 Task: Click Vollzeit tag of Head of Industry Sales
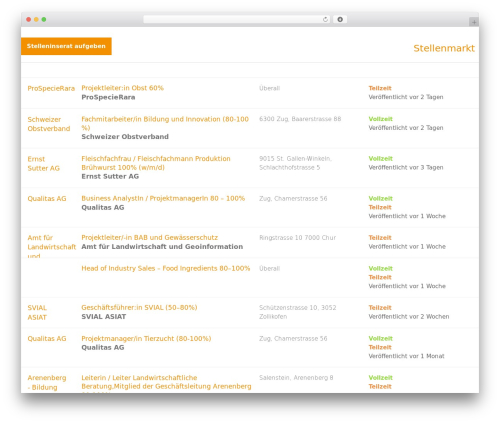click(380, 268)
